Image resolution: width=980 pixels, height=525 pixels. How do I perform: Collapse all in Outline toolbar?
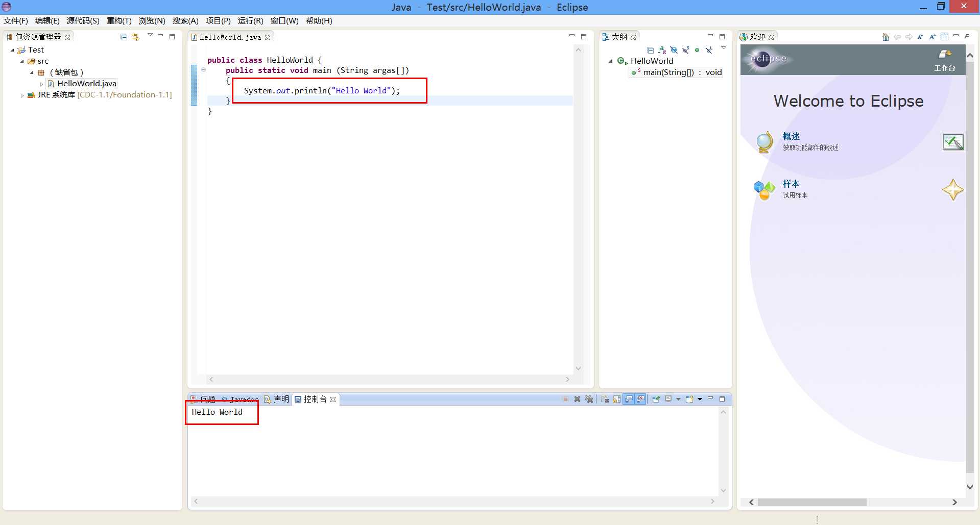650,50
